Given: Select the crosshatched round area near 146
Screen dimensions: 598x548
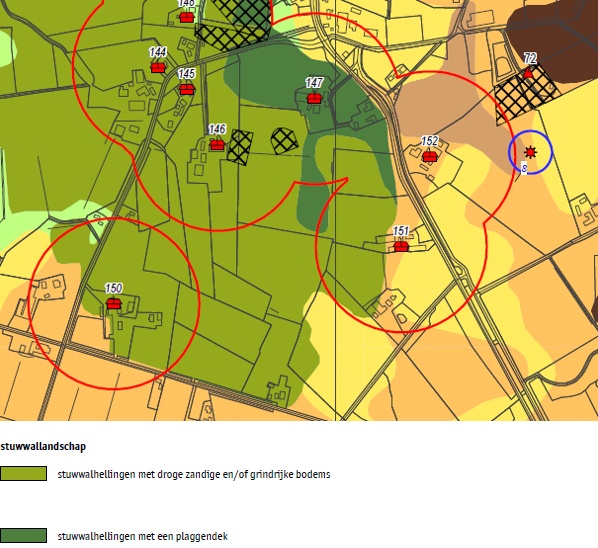Looking at the screenshot, I should click(x=285, y=141).
